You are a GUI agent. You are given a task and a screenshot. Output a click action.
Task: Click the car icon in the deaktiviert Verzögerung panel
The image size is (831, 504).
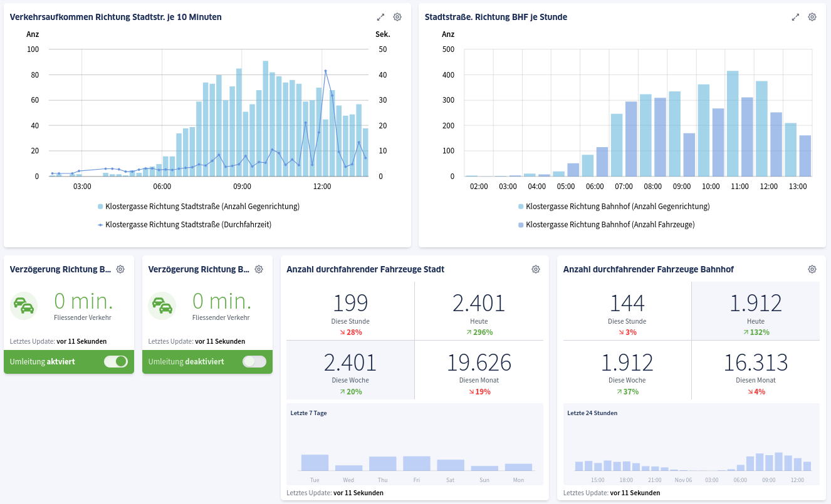pyautogui.click(x=162, y=306)
